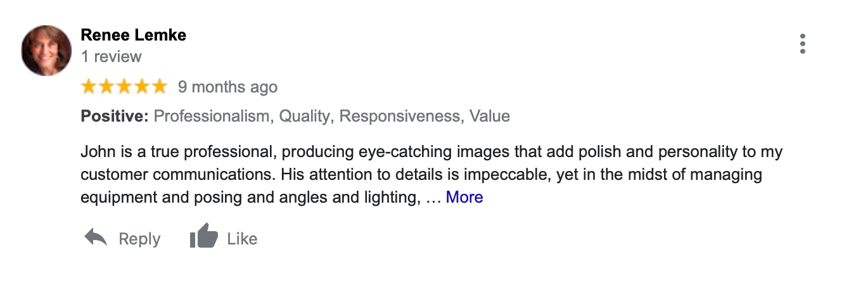
Task: Click the reply arrow icon
Action: (96, 238)
